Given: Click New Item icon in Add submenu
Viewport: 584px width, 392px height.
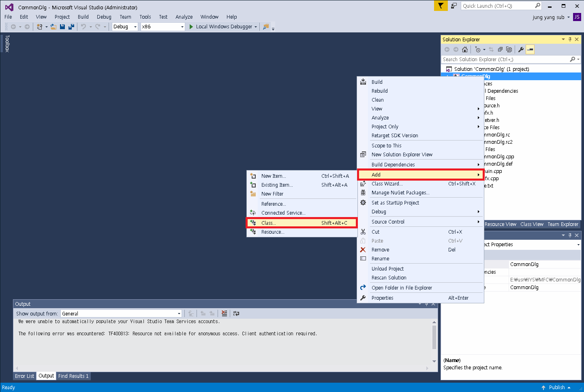Looking at the screenshot, I should [x=253, y=176].
